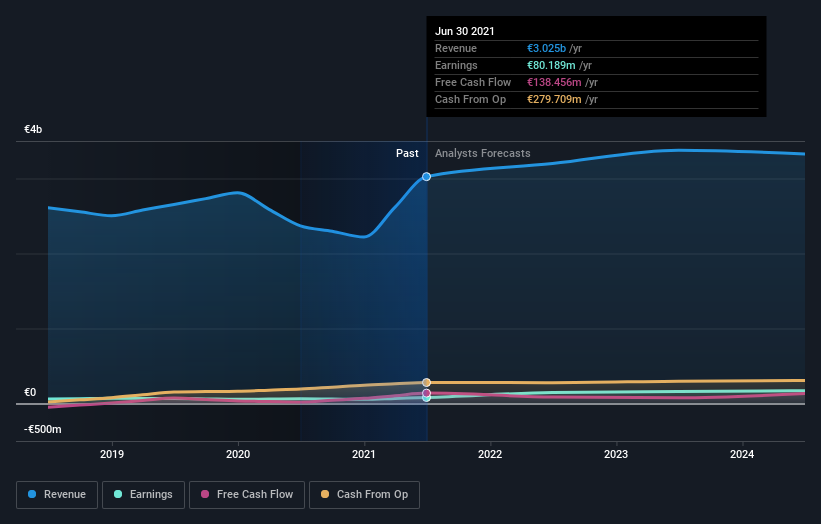821x524 pixels.
Task: Select the Cash From Op marker at Jun 2021
Action: pos(427,383)
